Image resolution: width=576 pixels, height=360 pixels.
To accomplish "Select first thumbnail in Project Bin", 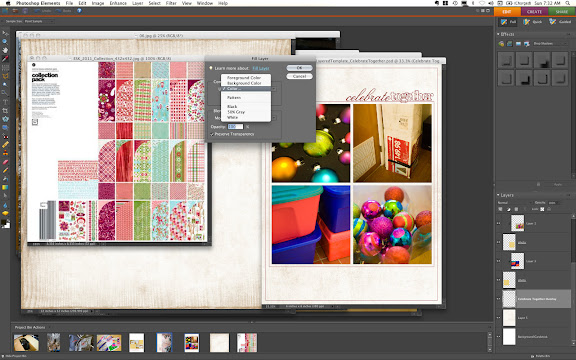I will [x=26, y=342].
